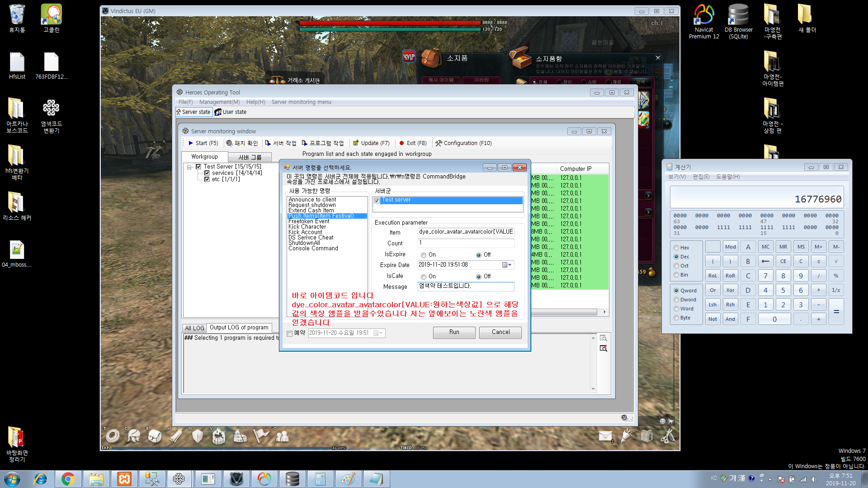
Task: Select Console Command in list
Action: (x=313, y=249)
